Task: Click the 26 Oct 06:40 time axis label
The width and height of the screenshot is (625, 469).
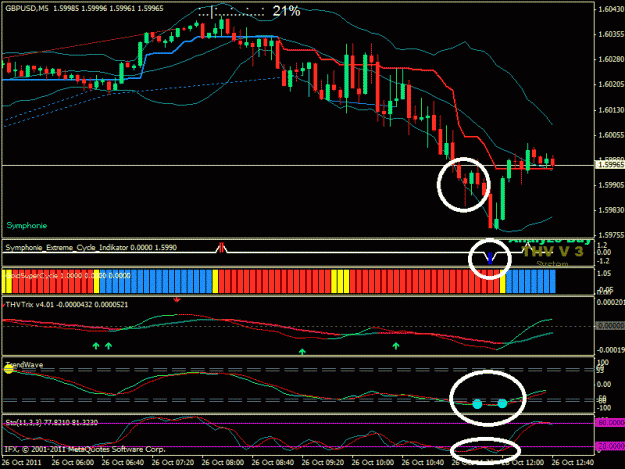Action: point(123,463)
